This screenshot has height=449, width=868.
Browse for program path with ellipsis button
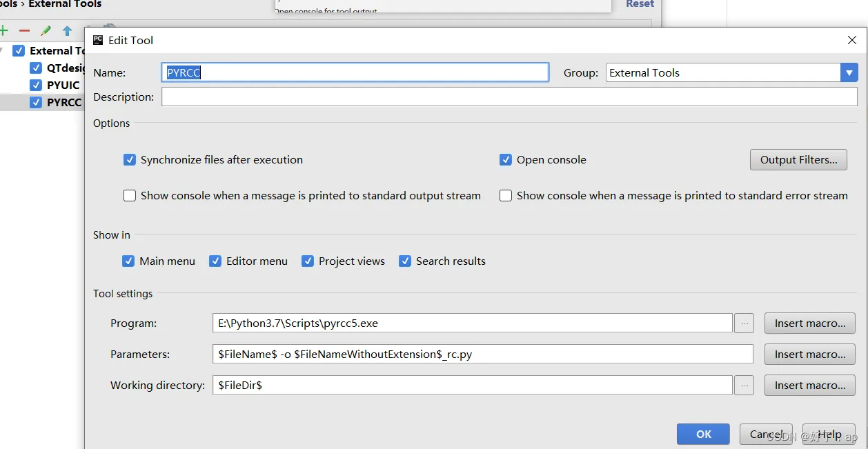click(744, 323)
